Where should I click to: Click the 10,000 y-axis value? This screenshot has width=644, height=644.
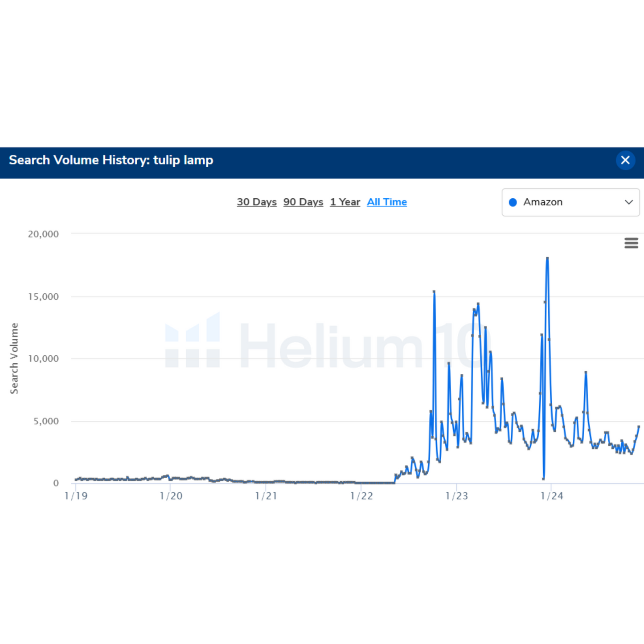pos(43,359)
